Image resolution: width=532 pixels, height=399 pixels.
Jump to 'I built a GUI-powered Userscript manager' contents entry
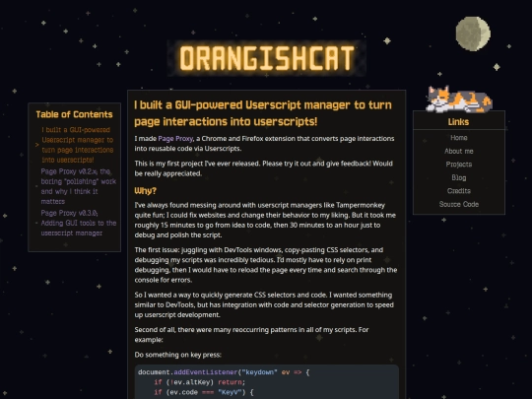[x=78, y=145]
